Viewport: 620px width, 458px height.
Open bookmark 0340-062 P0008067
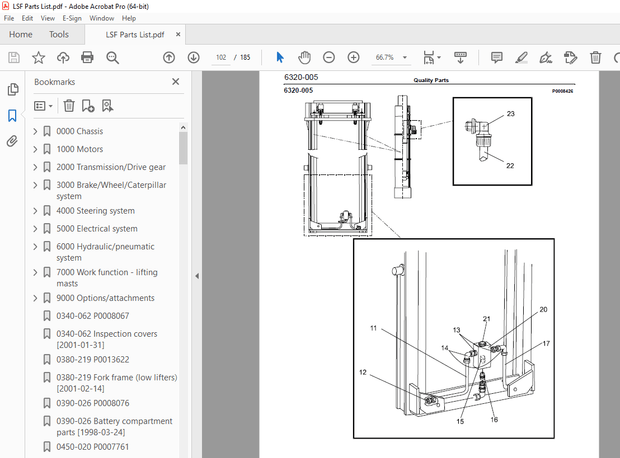pos(93,316)
